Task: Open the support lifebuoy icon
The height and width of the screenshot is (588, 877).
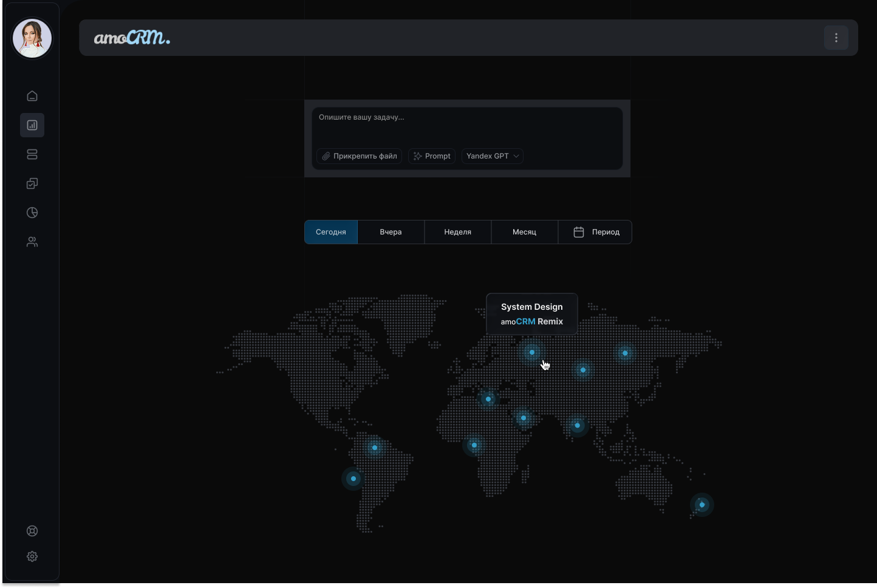Action: tap(32, 531)
